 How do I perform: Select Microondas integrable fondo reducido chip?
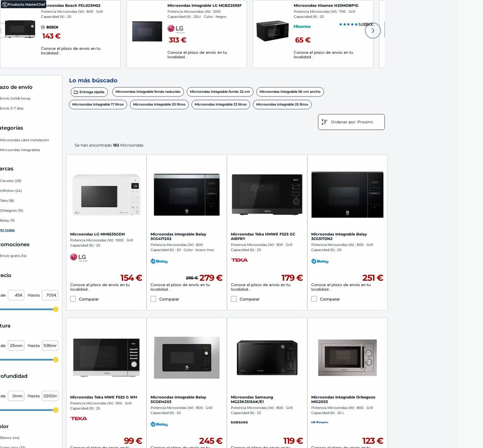pos(148,92)
